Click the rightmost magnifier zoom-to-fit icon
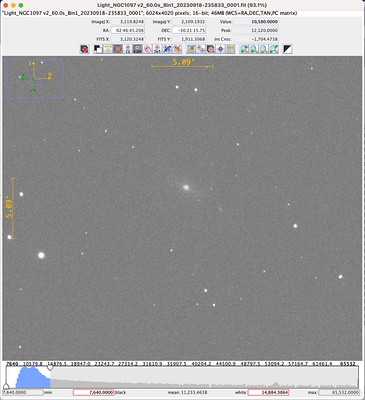Viewport: 365px width, 400px height. 274,49
